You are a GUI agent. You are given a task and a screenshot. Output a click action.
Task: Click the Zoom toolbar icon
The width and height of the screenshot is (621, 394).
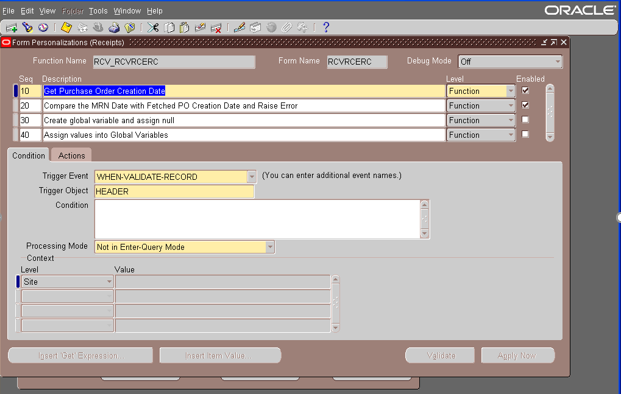coord(255,27)
